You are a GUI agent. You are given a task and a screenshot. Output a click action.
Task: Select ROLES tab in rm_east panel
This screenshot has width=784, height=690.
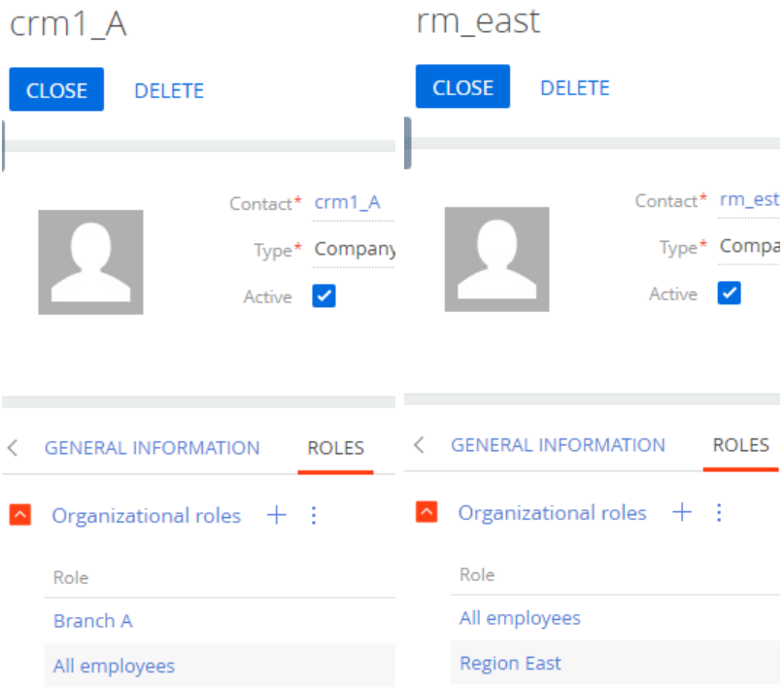point(740,445)
